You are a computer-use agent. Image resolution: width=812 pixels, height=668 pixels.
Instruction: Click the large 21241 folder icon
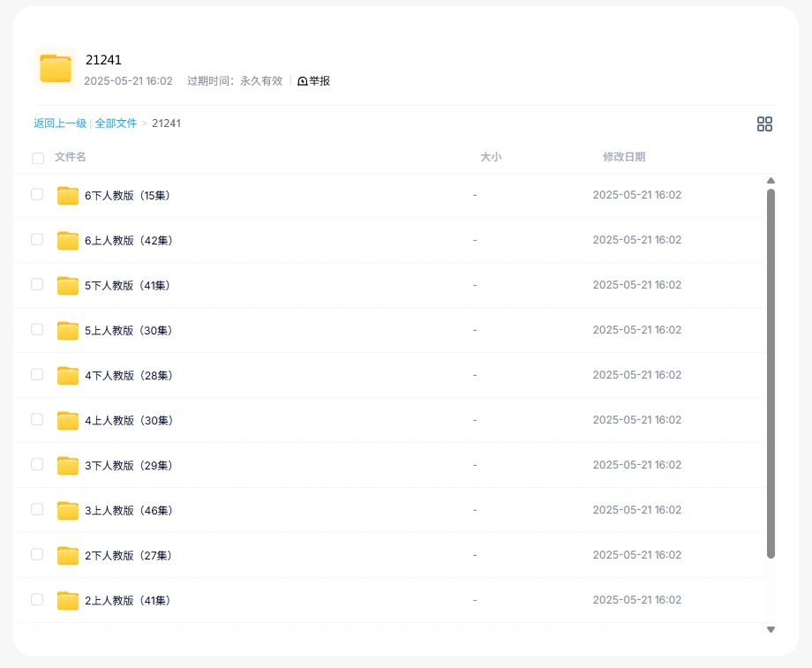[56, 69]
